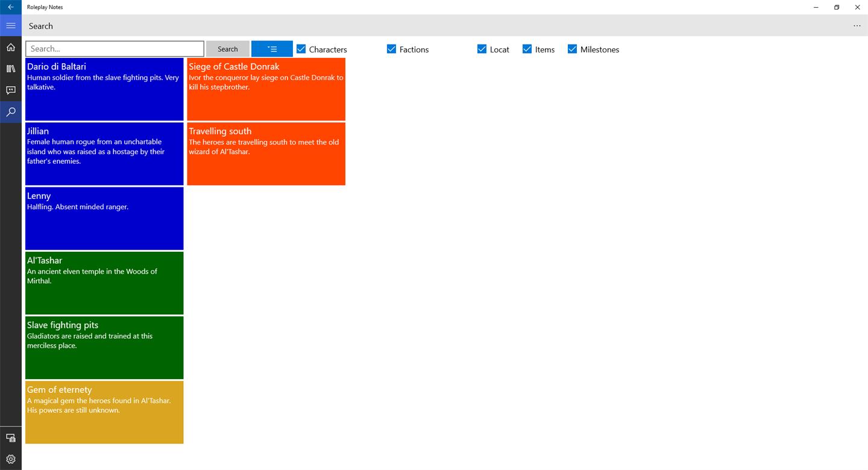The width and height of the screenshot is (868, 470).
Task: Open the more options ellipsis menu
Action: (857, 26)
